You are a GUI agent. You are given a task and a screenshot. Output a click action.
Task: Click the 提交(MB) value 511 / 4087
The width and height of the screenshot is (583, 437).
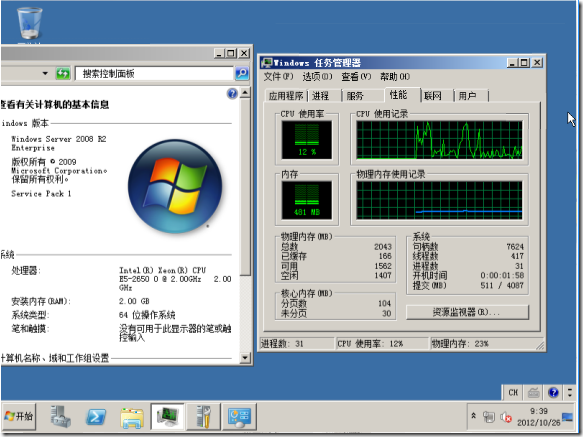(502, 285)
